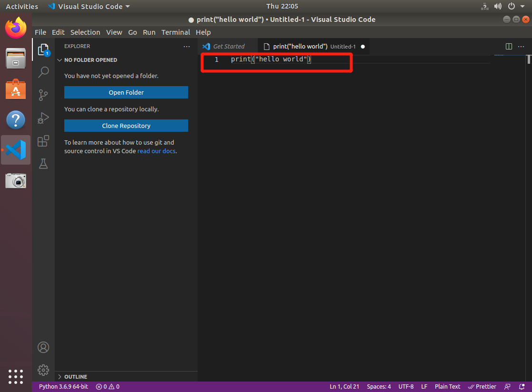532x392 pixels.
Task: Open Explorer Views and More Actions ellipsis
Action: coord(187,47)
